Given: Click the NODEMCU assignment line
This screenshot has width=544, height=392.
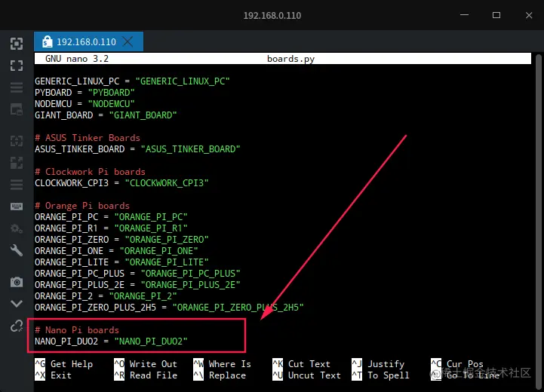Looking at the screenshot, I should [85, 103].
